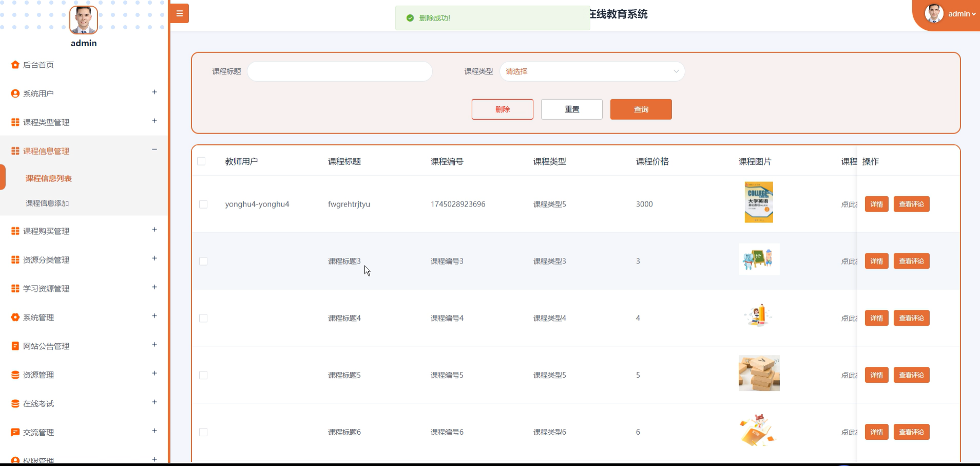Click the 系统用户 user icon
Viewport: 980px width, 466px height.
[x=15, y=94]
